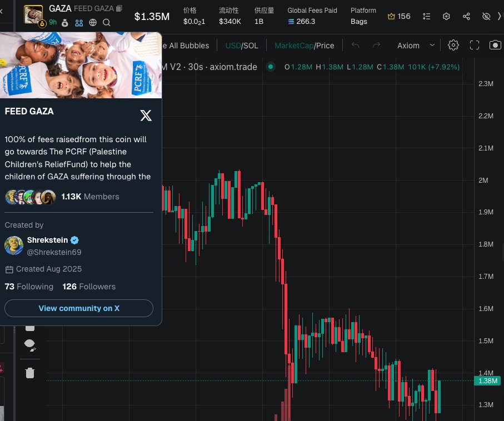This screenshot has height=421, width=504.
Task: Click the 9h token age label
Action: click(53, 22)
